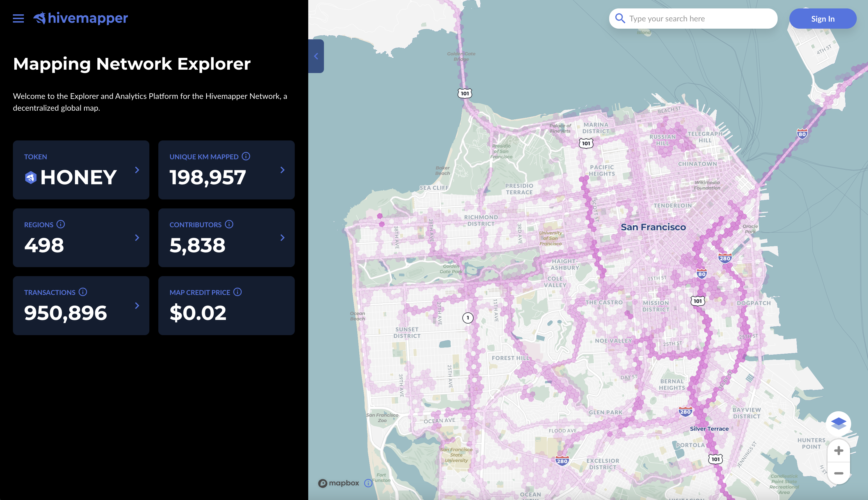This screenshot has height=500, width=868.
Task: Click the Hivemapper logo
Action: pyautogui.click(x=81, y=18)
